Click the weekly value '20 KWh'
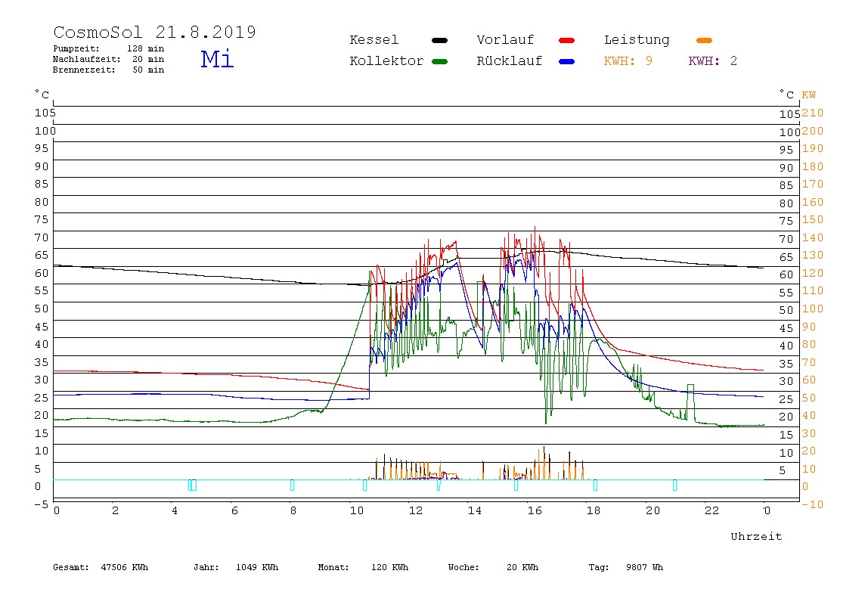The height and width of the screenshot is (614, 868). [522, 567]
